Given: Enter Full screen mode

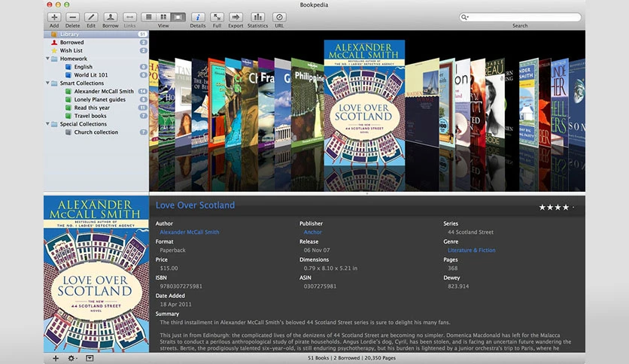Looking at the screenshot, I should (x=217, y=17).
